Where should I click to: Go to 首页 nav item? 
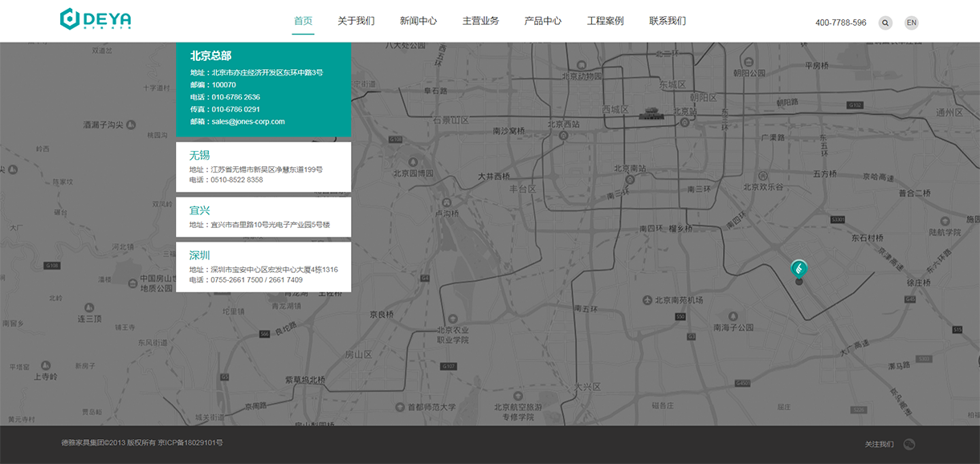(x=303, y=21)
